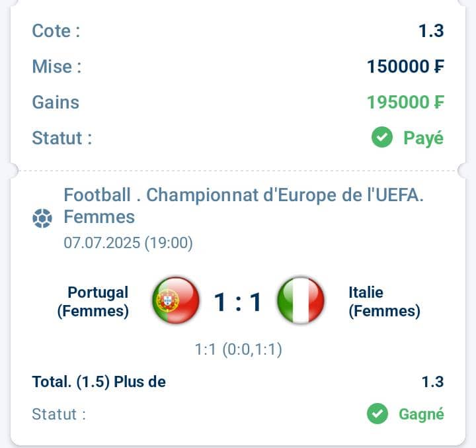Click the Portugal flag icon
476x448 pixels.
pos(176,300)
